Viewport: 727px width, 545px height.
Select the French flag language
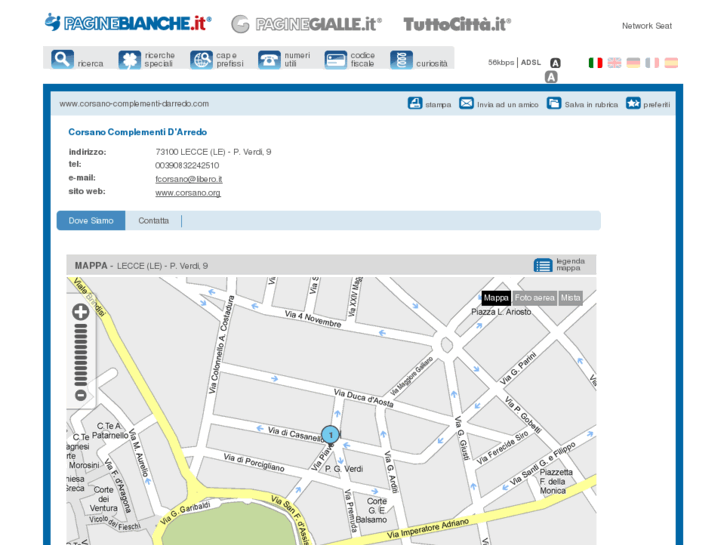coord(652,63)
